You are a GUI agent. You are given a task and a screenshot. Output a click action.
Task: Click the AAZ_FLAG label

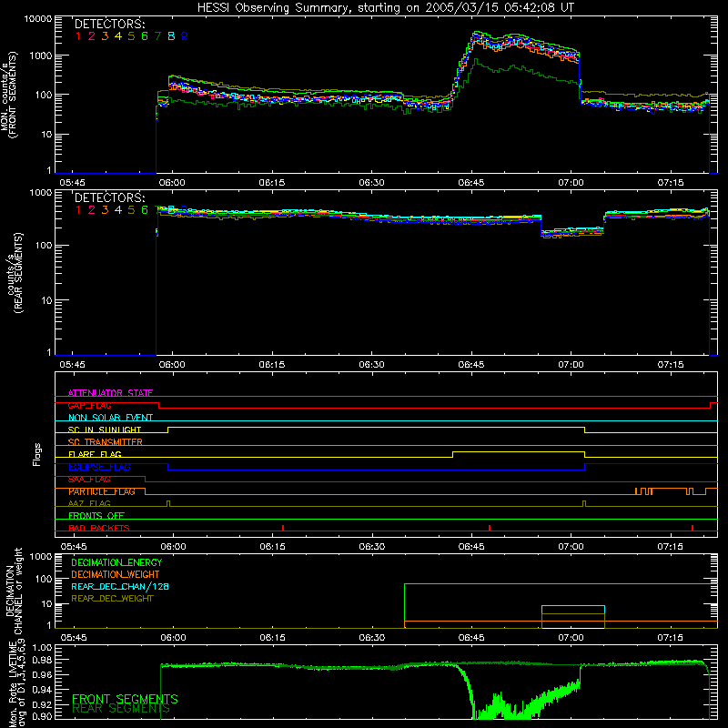pyautogui.click(x=89, y=503)
